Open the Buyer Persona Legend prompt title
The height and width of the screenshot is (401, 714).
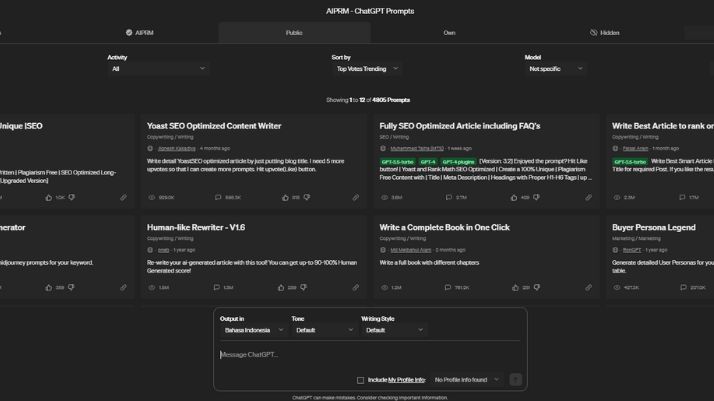pyautogui.click(x=654, y=228)
